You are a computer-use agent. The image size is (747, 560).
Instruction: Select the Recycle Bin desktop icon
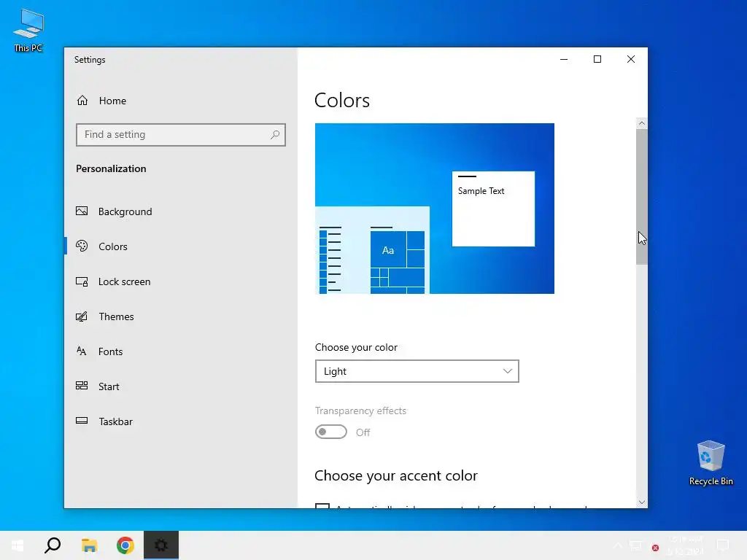711,462
